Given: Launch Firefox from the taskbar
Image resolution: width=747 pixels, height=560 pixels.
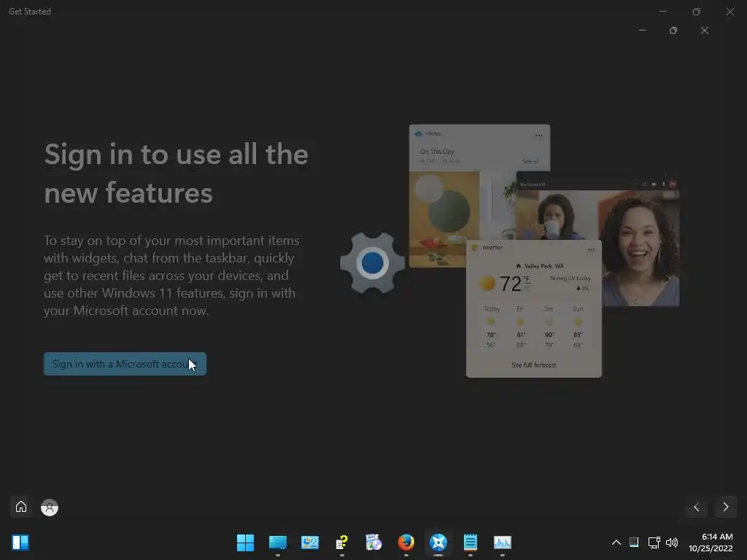Looking at the screenshot, I should click(x=406, y=542).
